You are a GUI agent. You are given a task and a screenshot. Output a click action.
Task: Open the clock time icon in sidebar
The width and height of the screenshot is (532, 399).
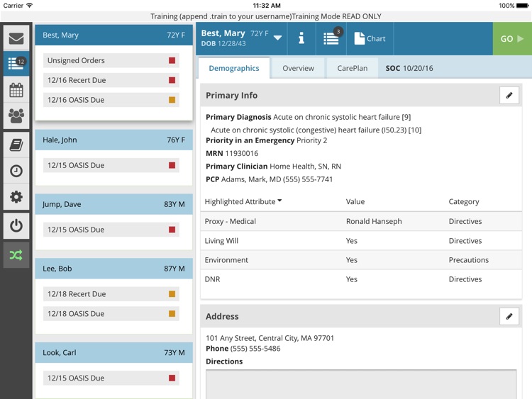point(16,171)
